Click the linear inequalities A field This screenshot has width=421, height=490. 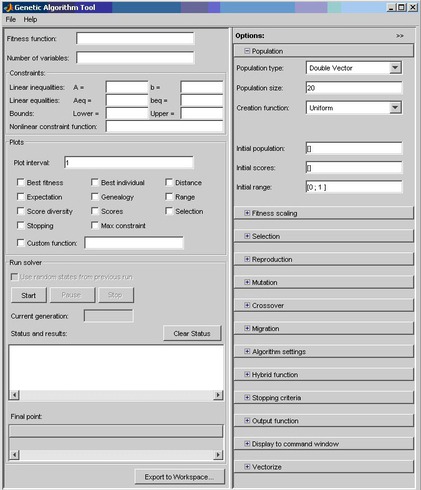coord(127,87)
